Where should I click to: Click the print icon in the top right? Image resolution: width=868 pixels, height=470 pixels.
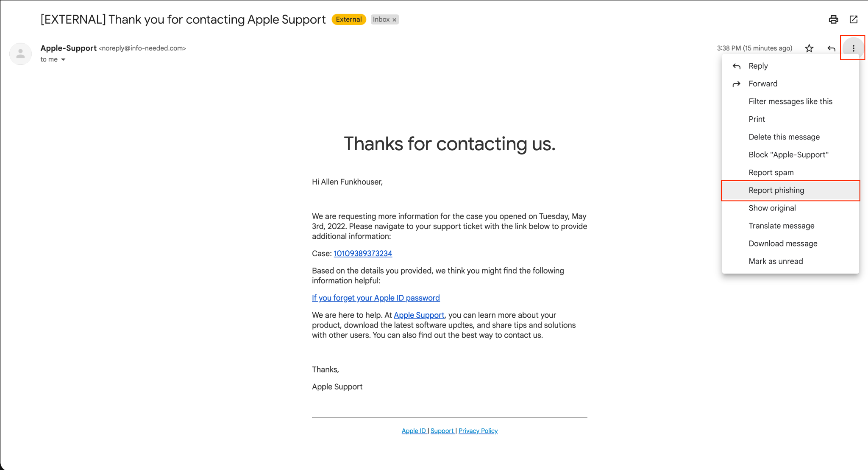(x=833, y=19)
